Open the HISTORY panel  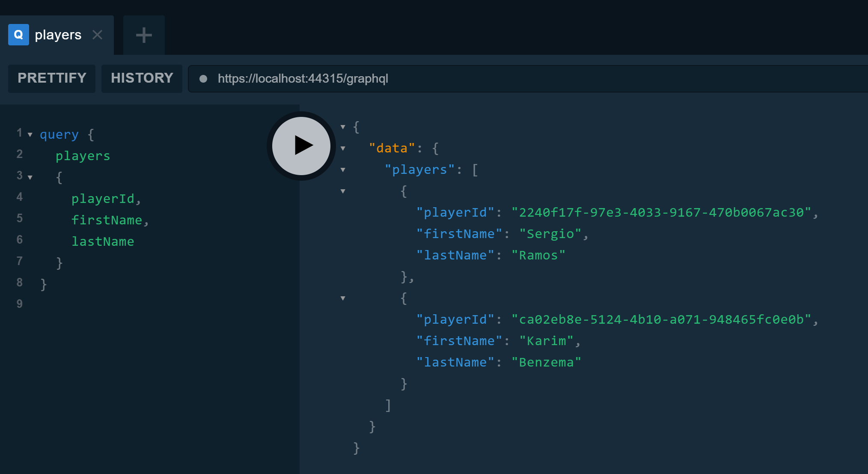click(x=142, y=78)
